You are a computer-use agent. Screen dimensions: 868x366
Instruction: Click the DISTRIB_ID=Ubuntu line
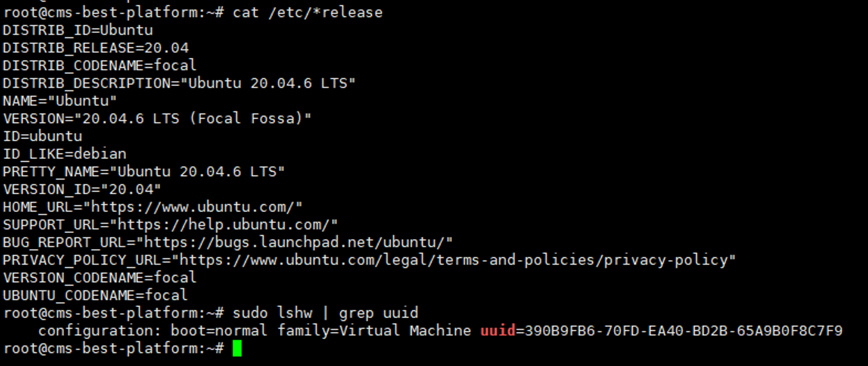[x=78, y=30]
